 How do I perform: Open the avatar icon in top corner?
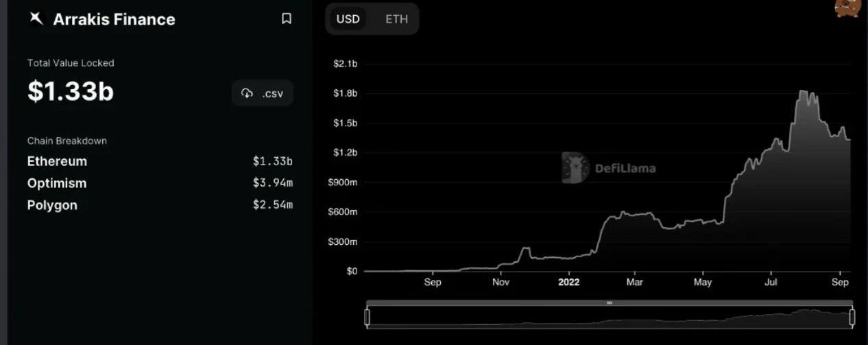point(847,8)
